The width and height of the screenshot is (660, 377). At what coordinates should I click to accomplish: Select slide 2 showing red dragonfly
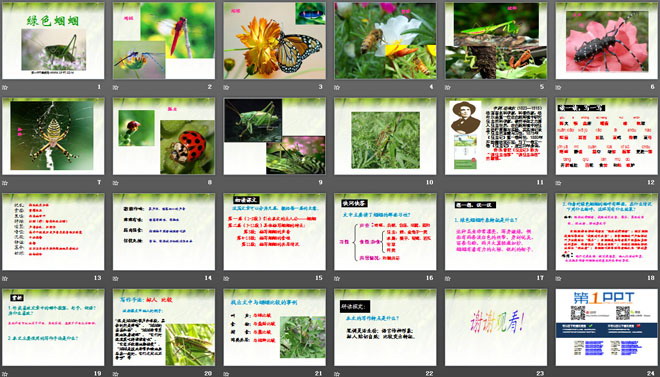pyautogui.click(x=164, y=41)
